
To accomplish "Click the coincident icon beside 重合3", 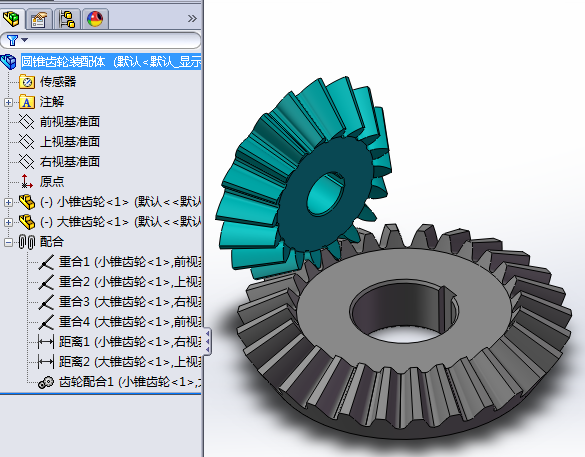I will [x=46, y=302].
